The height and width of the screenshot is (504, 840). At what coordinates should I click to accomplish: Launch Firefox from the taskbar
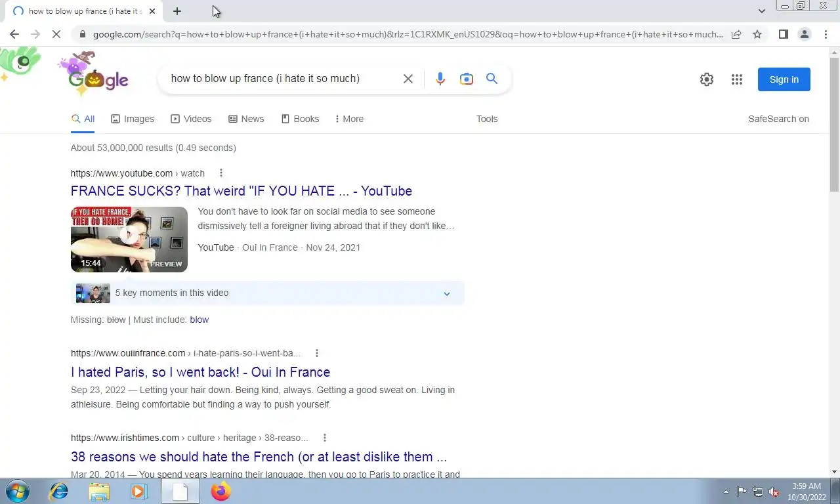220,491
